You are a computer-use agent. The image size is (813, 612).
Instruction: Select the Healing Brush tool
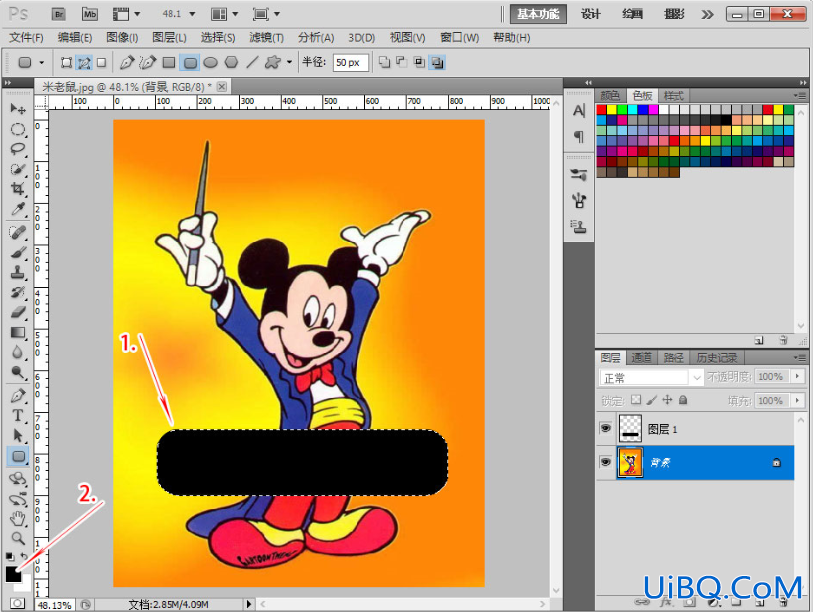[18, 233]
